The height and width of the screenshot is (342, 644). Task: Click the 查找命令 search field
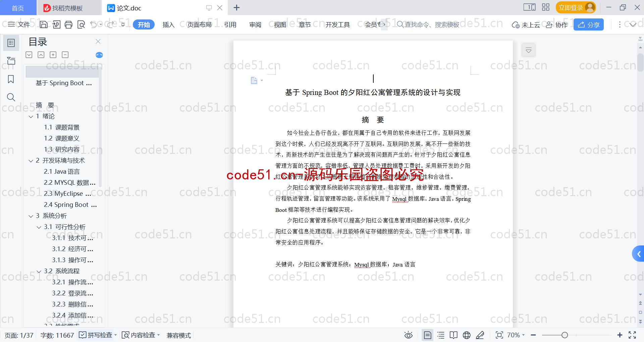428,24
